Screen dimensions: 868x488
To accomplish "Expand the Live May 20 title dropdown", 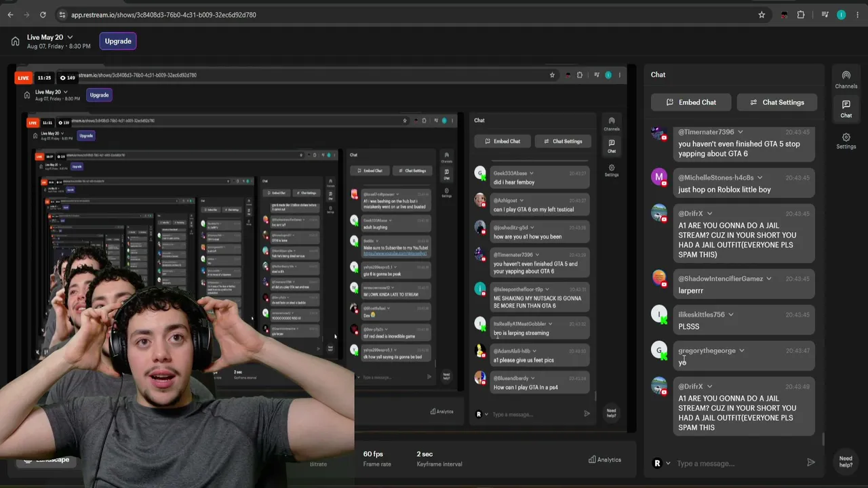I will pyautogui.click(x=70, y=37).
